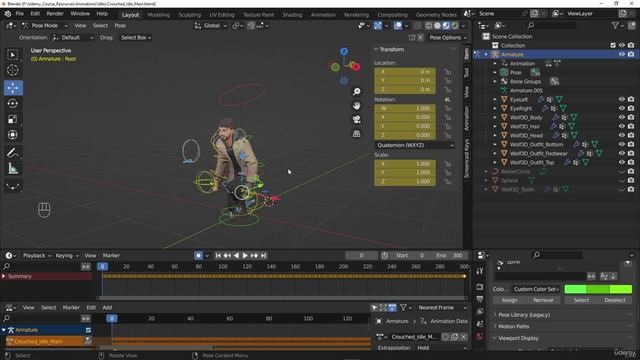Expand Wolf3D_Outfit_Top tree item
Screen dimensions: 640x360
(x=495, y=162)
